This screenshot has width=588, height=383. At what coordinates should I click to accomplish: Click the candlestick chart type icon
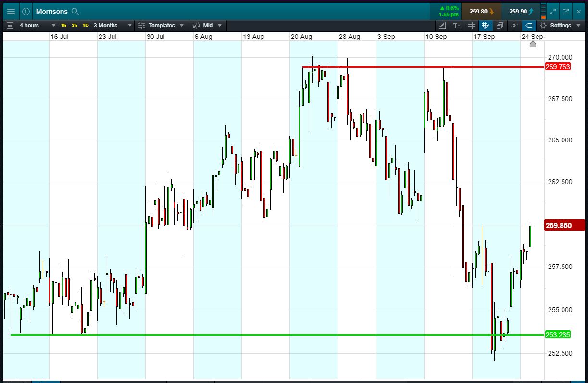pyautogui.click(x=197, y=26)
